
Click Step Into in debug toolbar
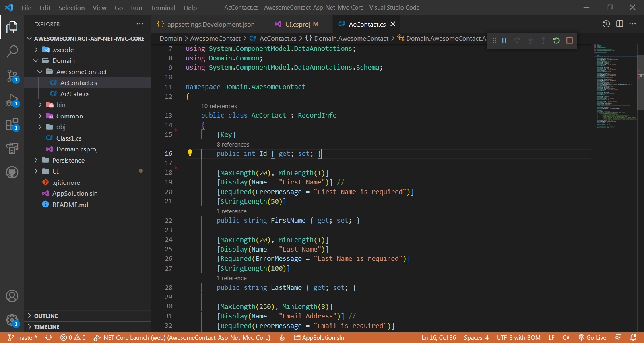tap(530, 41)
